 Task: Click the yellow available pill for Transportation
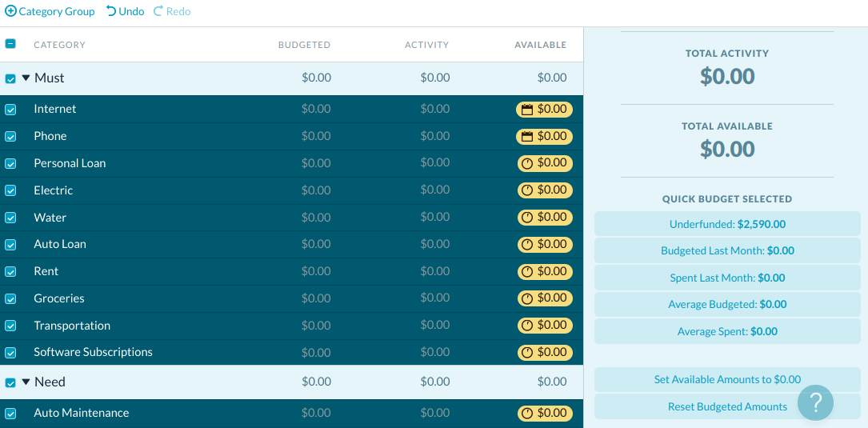[546, 326]
